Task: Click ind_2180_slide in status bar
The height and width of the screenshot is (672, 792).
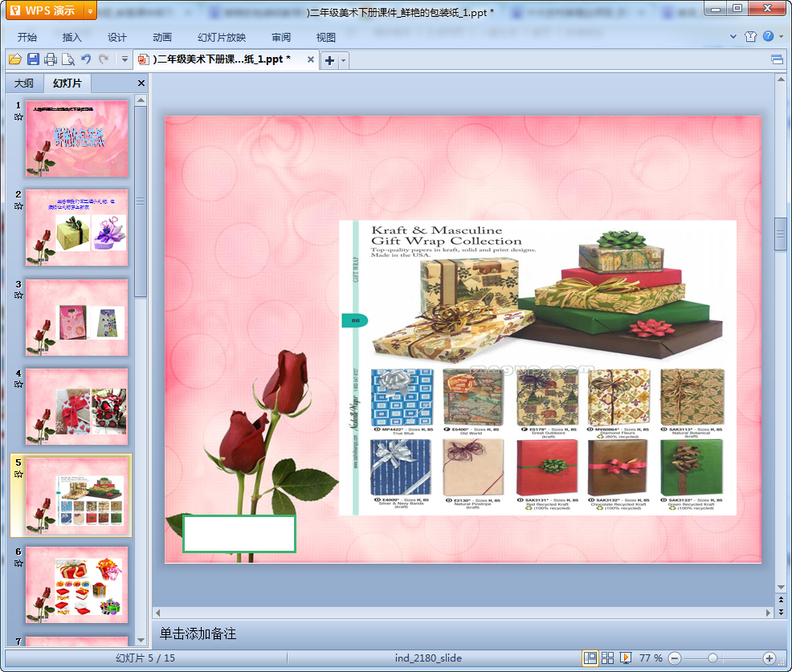Action: 428,658
